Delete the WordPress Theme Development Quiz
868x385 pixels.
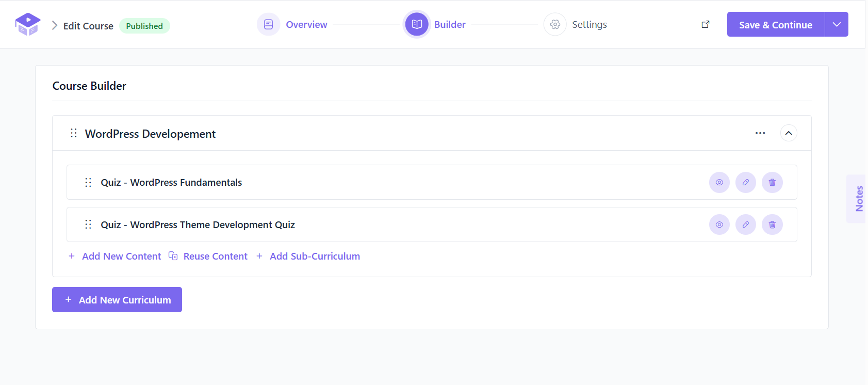[x=772, y=224]
